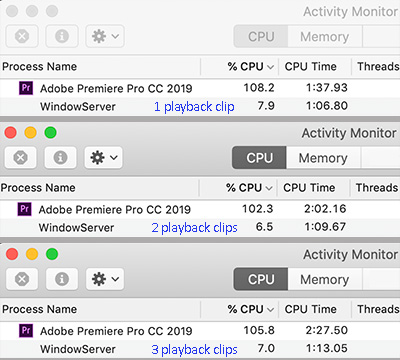Click red close button of bottom Activity Monitor window
Screen dimensions: 400x360
pos(12,254)
